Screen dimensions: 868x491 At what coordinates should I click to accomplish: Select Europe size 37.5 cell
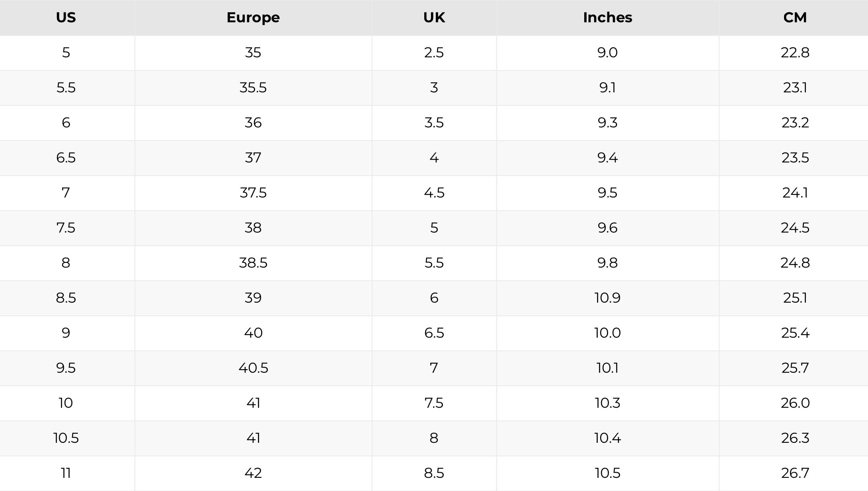[253, 193]
